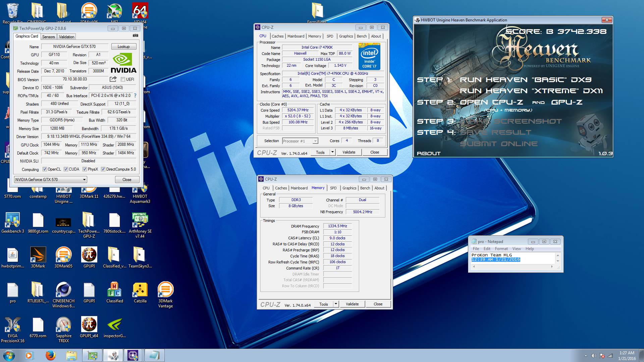644x362 pixels.
Task: Click the BIOS share/export icon in GPU-Z
Action: click(x=113, y=79)
